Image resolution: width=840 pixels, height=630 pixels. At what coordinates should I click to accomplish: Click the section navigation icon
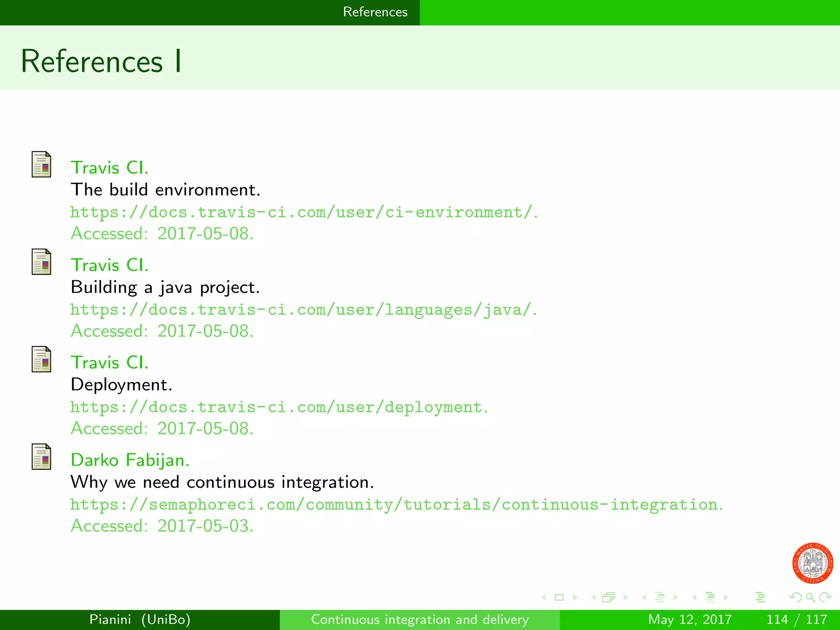pyautogui.click(x=710, y=598)
